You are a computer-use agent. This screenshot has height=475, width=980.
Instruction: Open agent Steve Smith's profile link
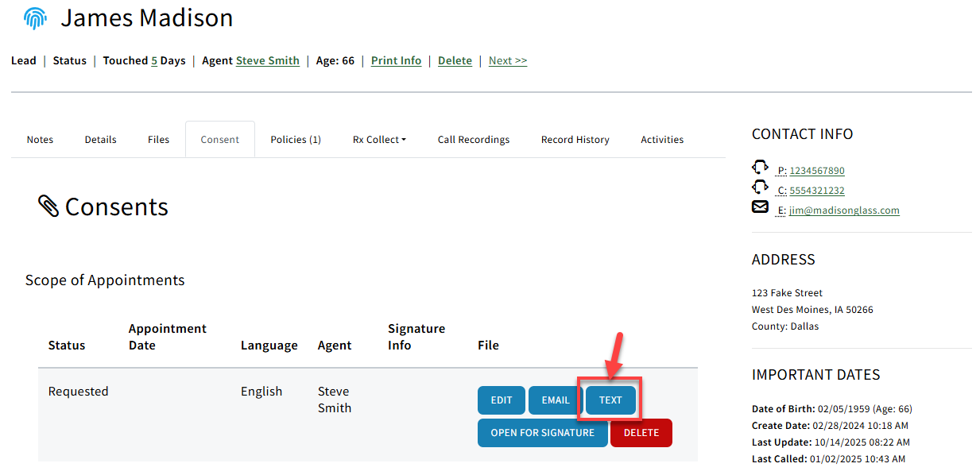click(x=267, y=60)
